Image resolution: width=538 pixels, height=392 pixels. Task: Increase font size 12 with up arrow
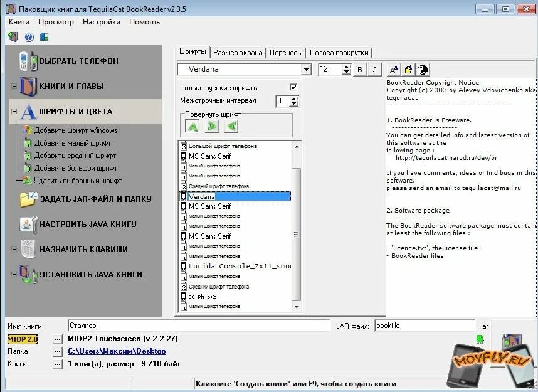347,67
